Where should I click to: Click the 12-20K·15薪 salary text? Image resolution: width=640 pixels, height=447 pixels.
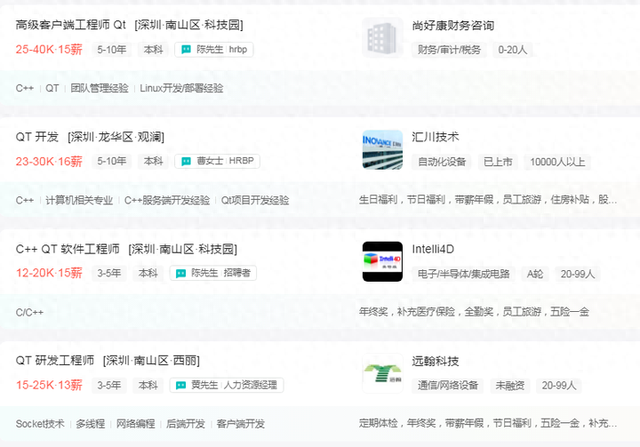(x=49, y=273)
